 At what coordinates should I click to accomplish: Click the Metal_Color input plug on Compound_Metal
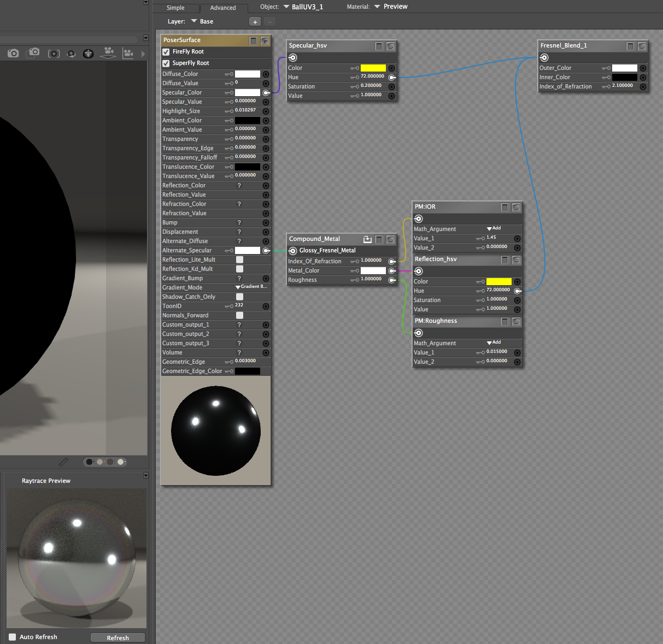click(392, 271)
